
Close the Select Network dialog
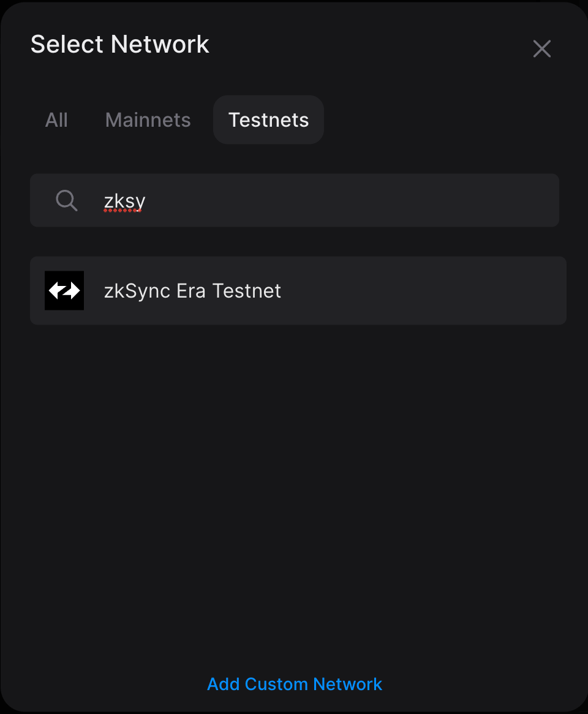541,48
